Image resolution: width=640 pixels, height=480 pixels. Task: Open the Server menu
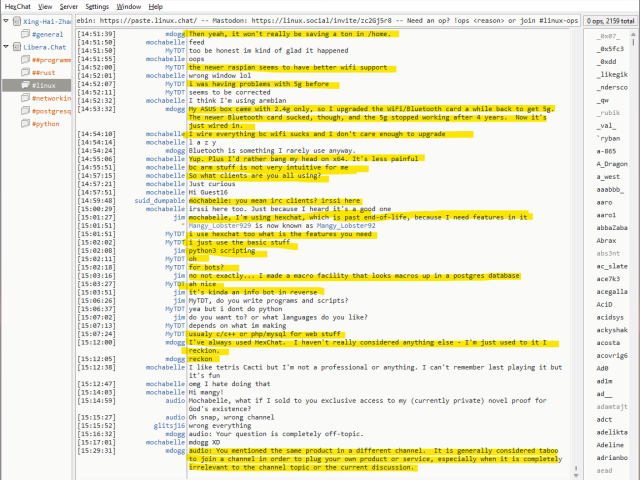(68, 6)
